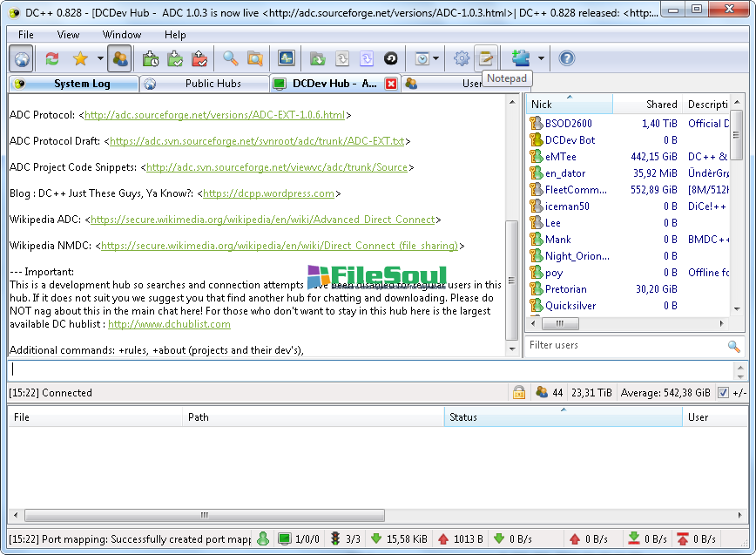Open the Wikipedia Advanced_Direct_Connect link

[263, 220]
